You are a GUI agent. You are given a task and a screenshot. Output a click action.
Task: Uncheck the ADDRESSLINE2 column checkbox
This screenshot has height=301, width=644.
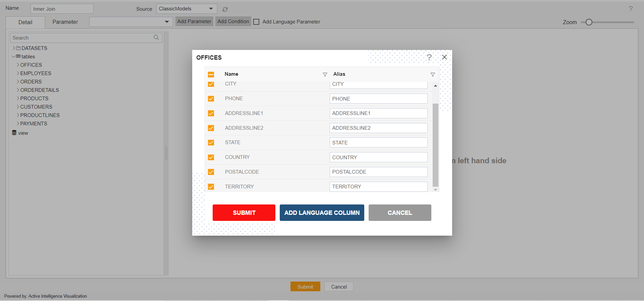211,128
